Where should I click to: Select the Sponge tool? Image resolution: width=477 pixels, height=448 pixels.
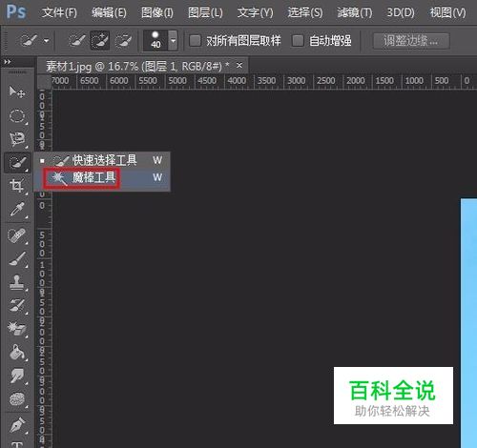coord(17,399)
